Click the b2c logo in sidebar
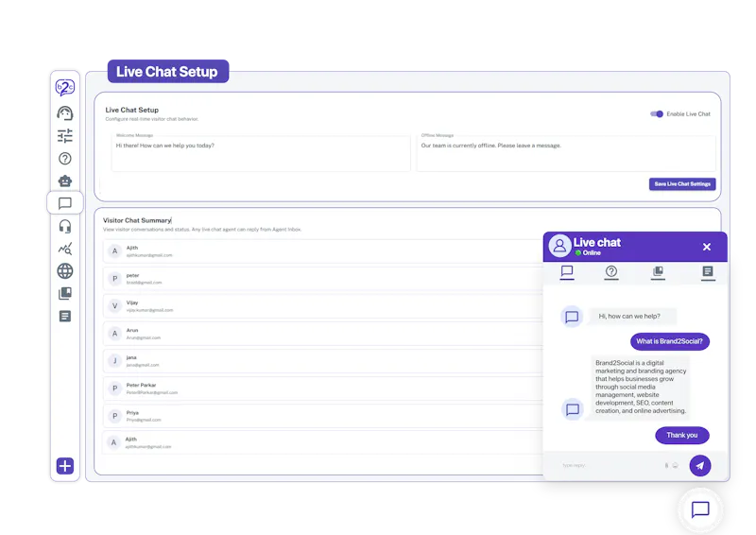This screenshot has width=756, height=535. 64,87
